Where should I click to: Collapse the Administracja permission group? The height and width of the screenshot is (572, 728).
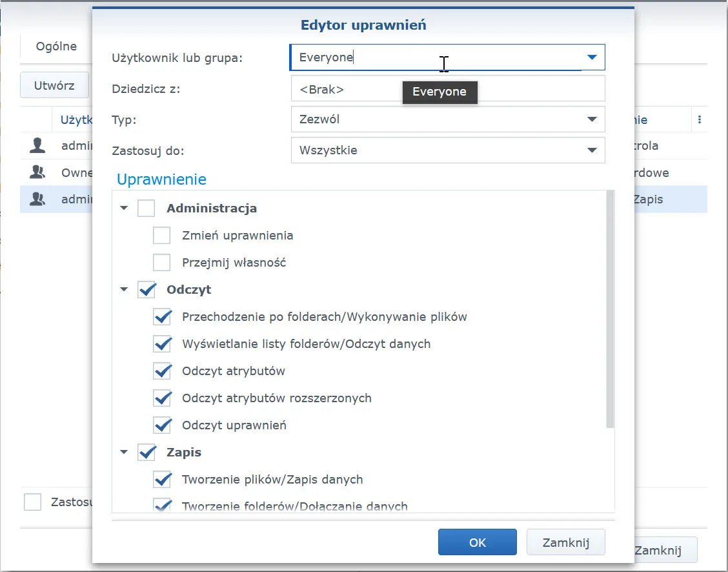tap(124, 209)
